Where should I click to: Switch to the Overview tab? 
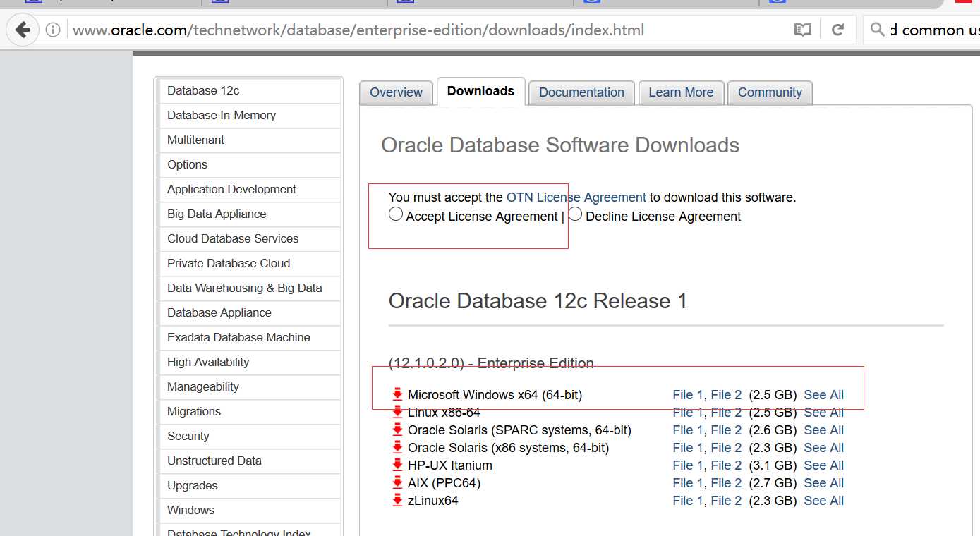pyautogui.click(x=396, y=92)
